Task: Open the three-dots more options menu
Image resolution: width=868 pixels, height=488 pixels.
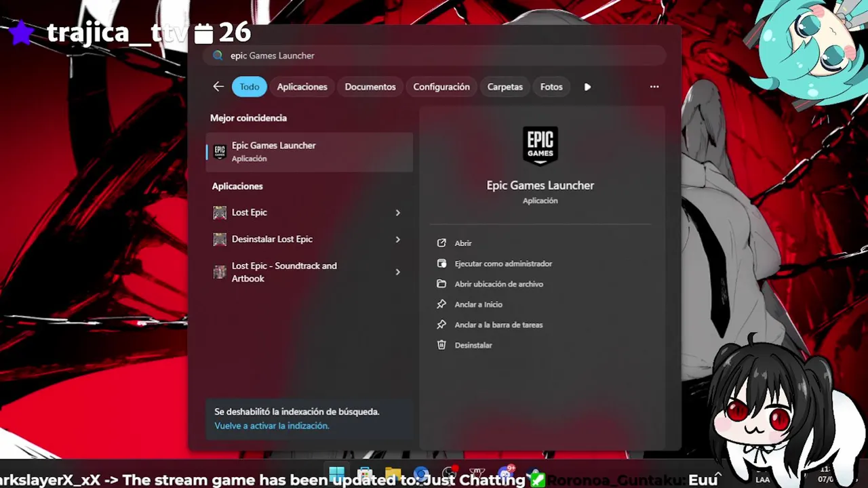Action: [x=654, y=87]
